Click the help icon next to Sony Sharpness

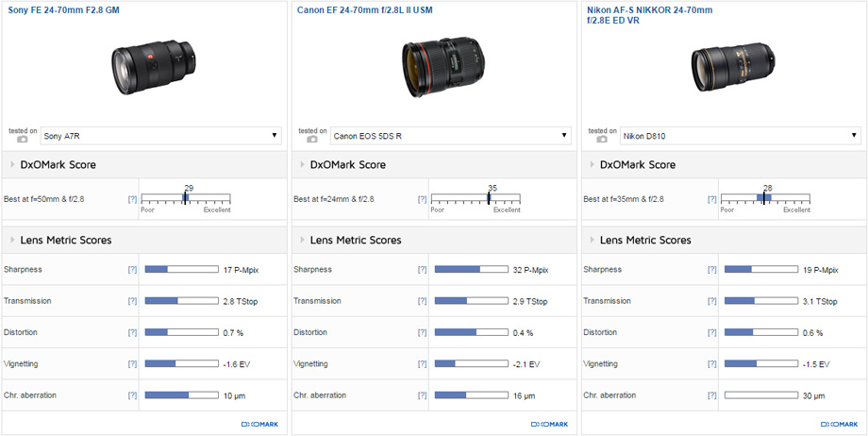tap(132, 270)
